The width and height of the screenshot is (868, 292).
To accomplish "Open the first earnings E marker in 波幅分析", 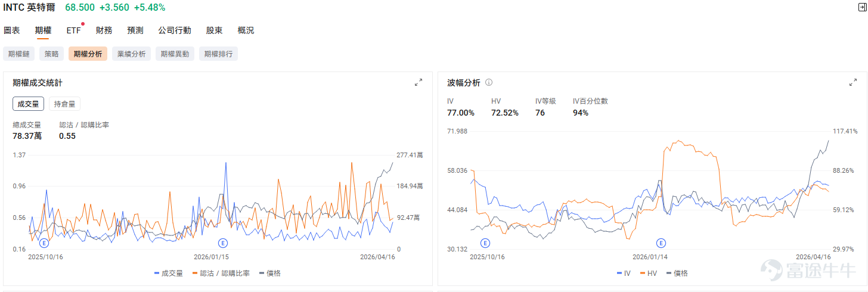I will click(485, 243).
